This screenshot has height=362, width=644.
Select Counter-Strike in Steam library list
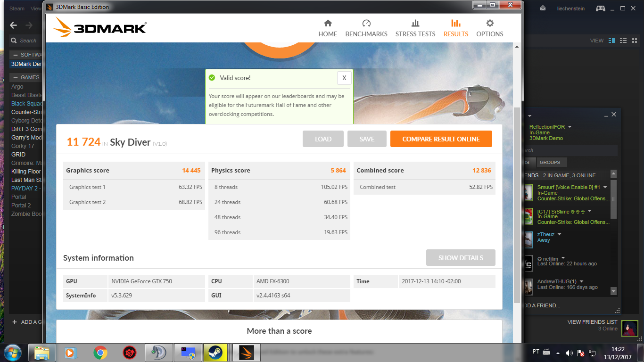point(27,112)
